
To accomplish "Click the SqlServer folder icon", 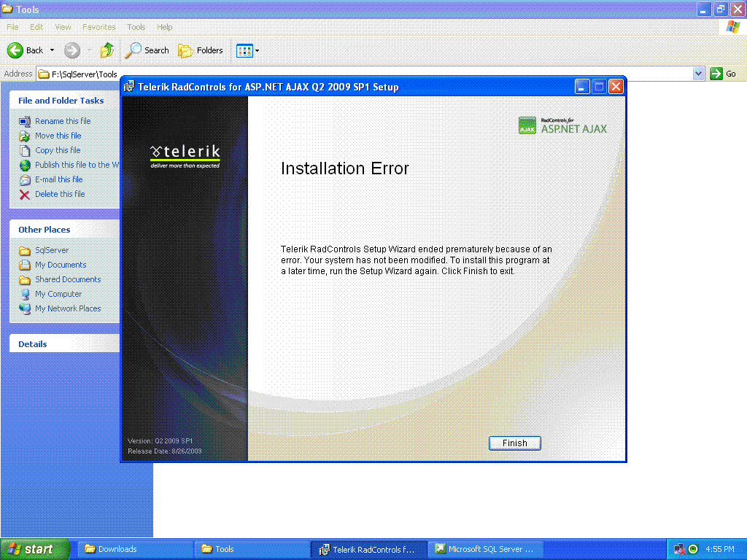I will pos(25,251).
